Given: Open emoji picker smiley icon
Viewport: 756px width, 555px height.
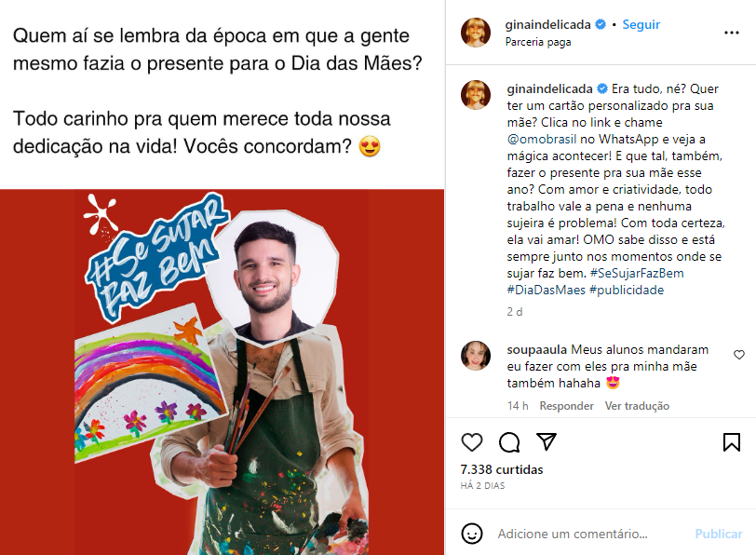Looking at the screenshot, I should point(471,534).
